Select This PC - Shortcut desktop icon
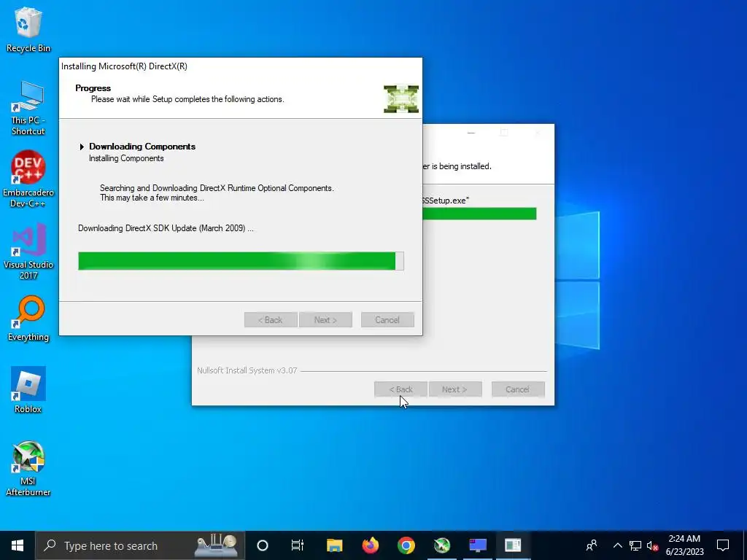Image resolution: width=747 pixels, height=560 pixels. 28,108
